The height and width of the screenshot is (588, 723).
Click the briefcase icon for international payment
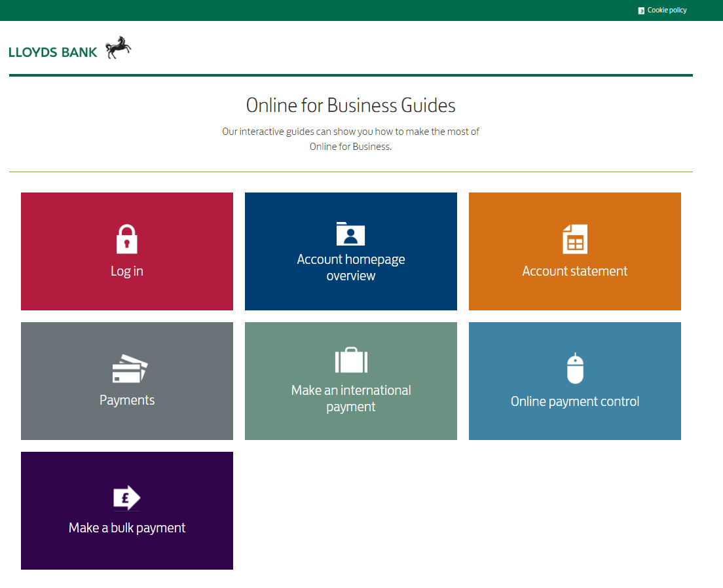coord(351,359)
